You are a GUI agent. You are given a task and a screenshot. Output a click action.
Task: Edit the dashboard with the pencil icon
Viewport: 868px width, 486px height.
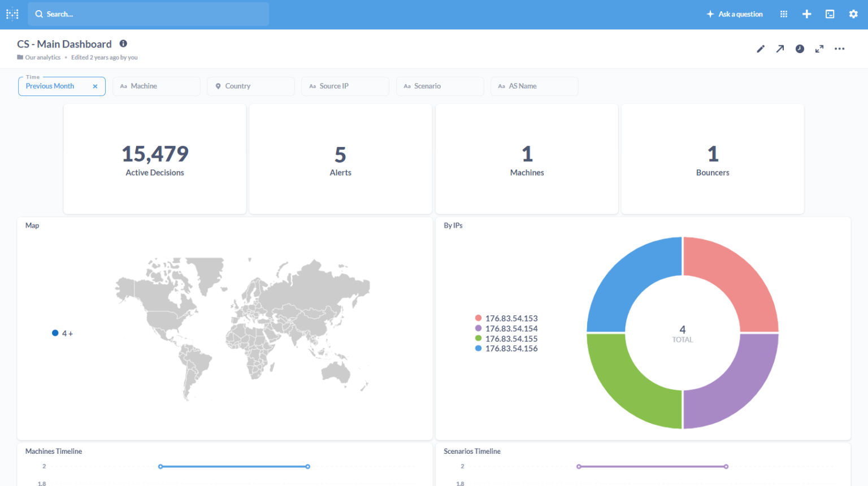761,49
